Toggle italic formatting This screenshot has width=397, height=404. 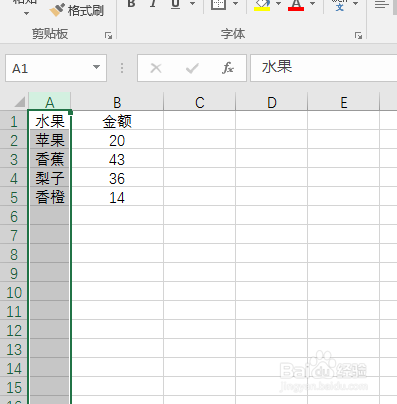click(153, 4)
